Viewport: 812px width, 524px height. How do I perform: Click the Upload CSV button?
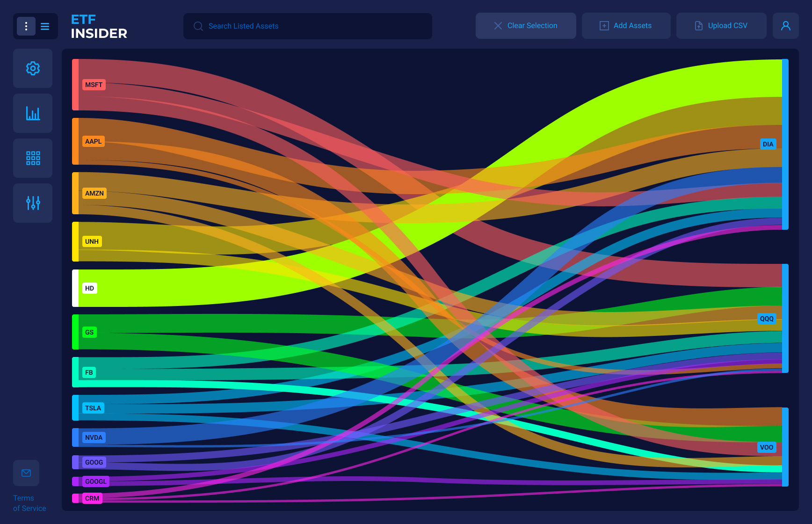coord(721,26)
